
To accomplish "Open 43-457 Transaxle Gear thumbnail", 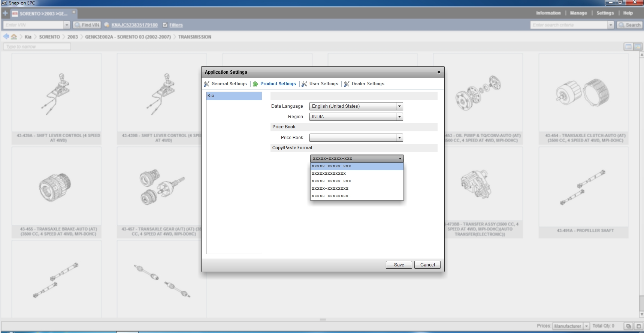I will (159, 192).
